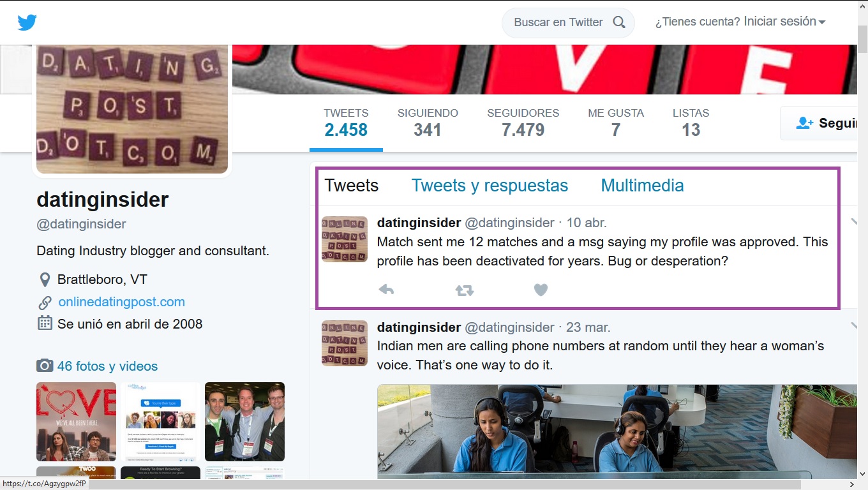Open the three men photo thumbnail
Screen dimensions: 868x490
pyautogui.click(x=244, y=422)
